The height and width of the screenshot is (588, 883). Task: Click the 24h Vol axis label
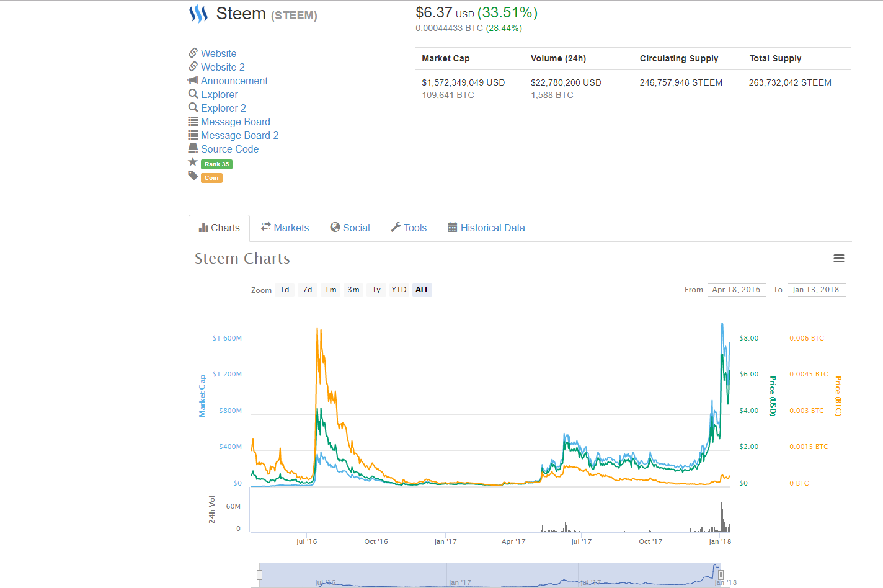coord(212,509)
